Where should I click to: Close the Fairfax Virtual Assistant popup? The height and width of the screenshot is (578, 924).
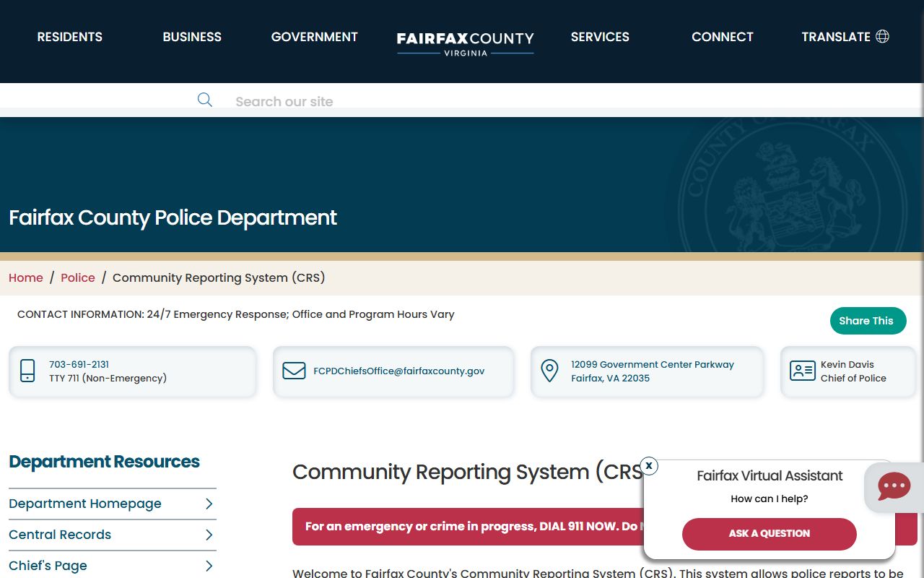[x=649, y=465]
